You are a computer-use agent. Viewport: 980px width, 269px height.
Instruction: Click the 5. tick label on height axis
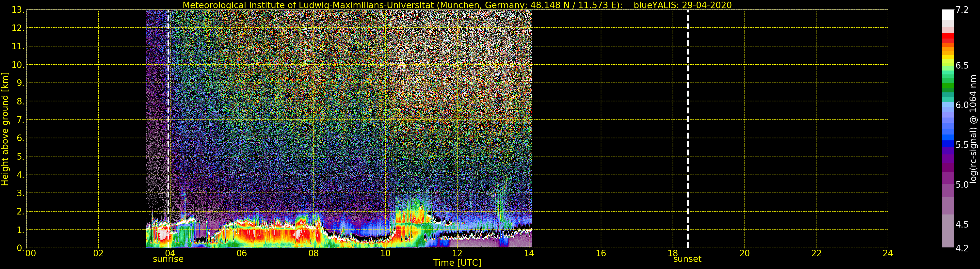coord(21,157)
